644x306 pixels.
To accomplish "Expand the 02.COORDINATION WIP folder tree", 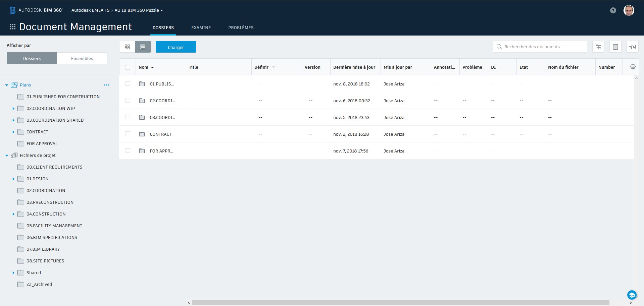I will point(13,108).
